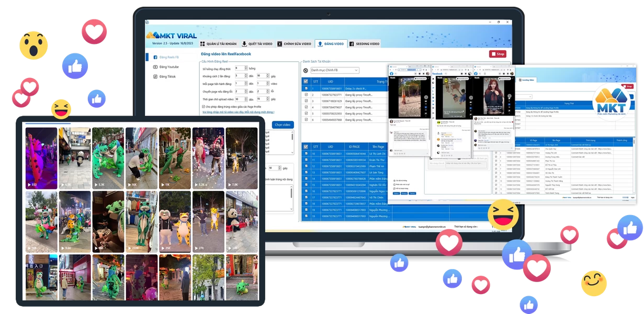The image size is (644, 314).
Task: Toggle the Cho phép đăng trùng video checkbox
Action: pyautogui.click(x=204, y=106)
